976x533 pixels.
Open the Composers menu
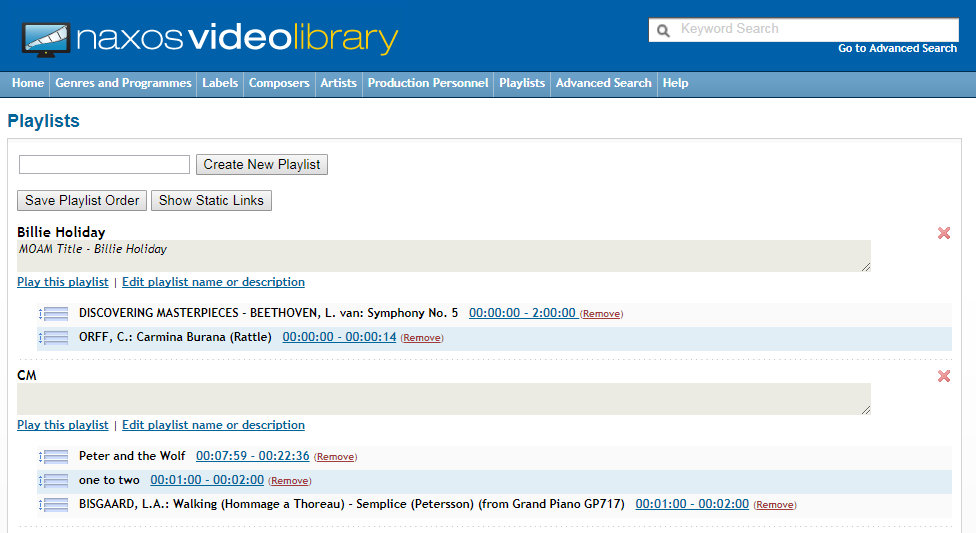coord(279,83)
